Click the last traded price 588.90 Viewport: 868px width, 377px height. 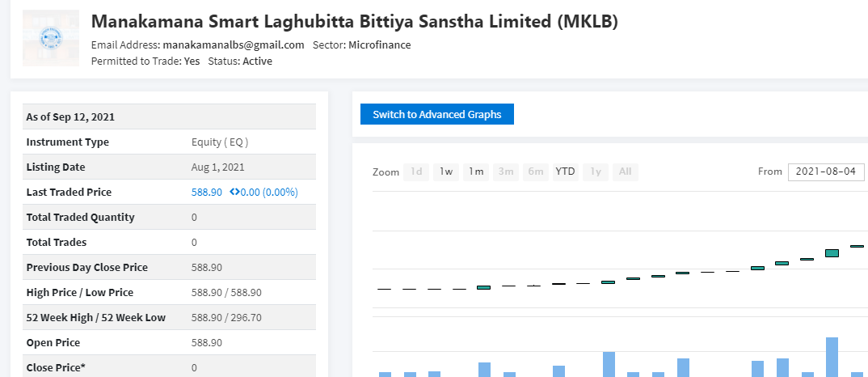(206, 193)
